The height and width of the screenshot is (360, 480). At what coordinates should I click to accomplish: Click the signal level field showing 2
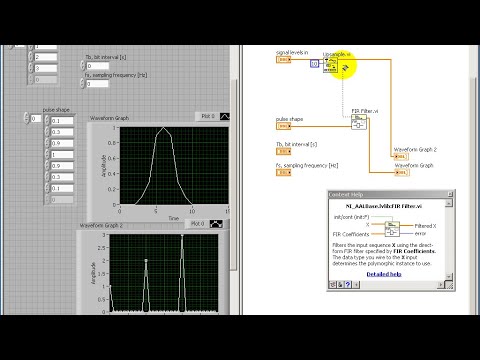tap(46, 57)
